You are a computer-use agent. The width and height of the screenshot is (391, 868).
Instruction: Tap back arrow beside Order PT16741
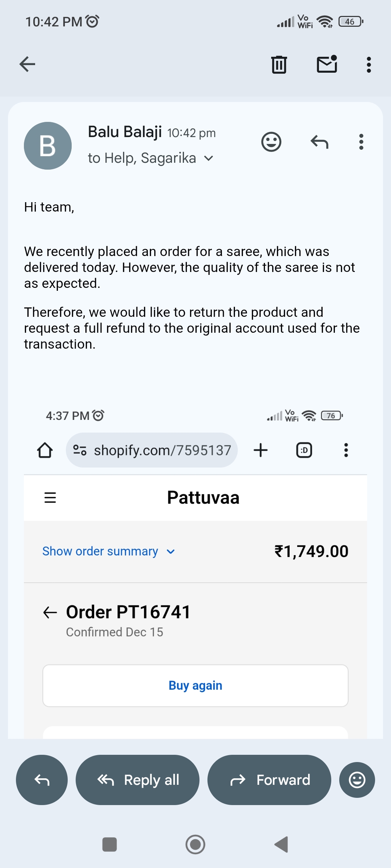point(50,612)
